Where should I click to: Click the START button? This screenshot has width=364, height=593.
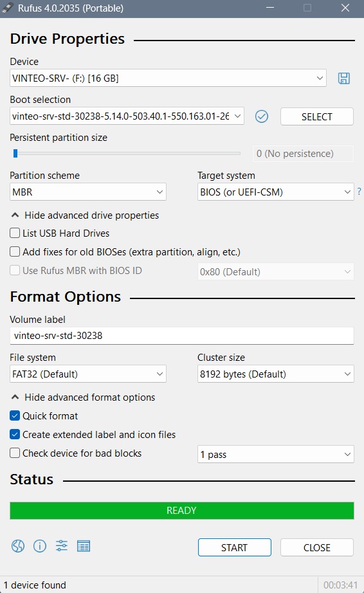[234, 547]
